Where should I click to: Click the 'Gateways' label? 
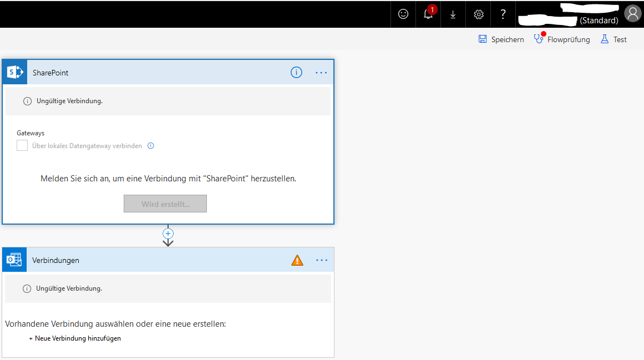[x=31, y=133]
